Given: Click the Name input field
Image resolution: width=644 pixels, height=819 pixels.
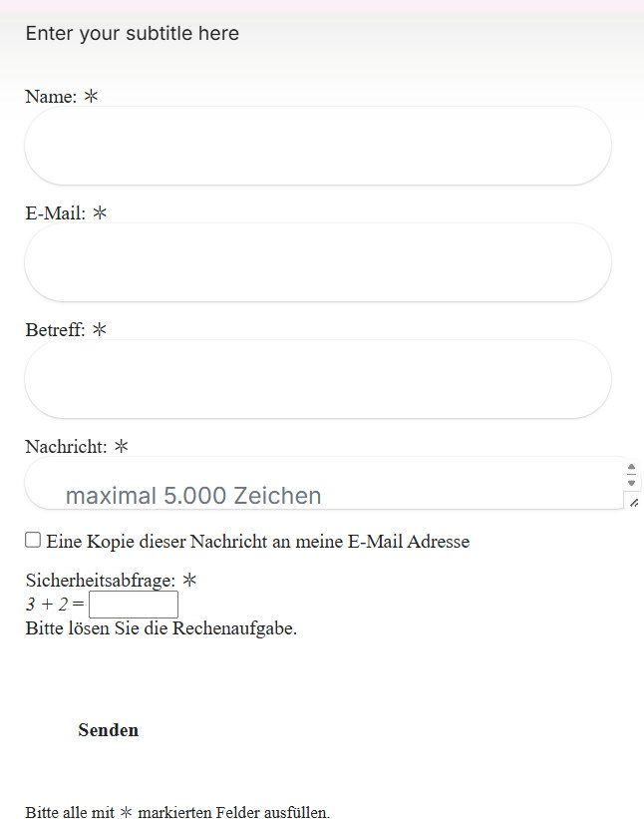Looking at the screenshot, I should 317,146.
